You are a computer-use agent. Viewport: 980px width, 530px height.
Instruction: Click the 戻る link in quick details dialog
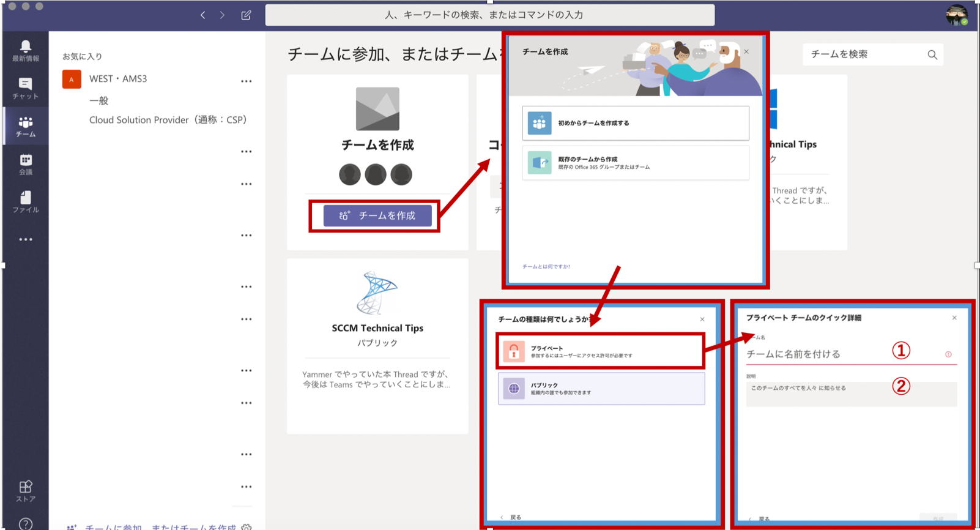[760, 519]
